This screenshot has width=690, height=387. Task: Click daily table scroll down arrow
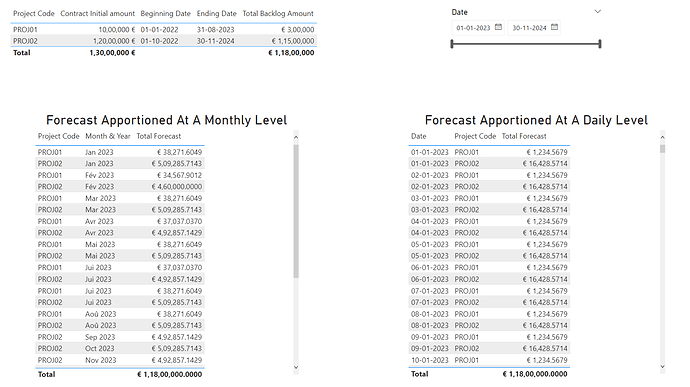(x=662, y=366)
